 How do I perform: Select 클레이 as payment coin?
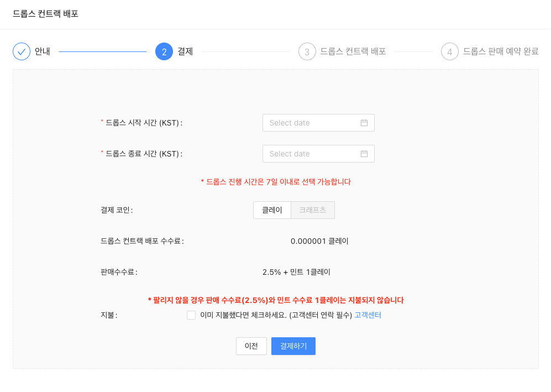[272, 210]
